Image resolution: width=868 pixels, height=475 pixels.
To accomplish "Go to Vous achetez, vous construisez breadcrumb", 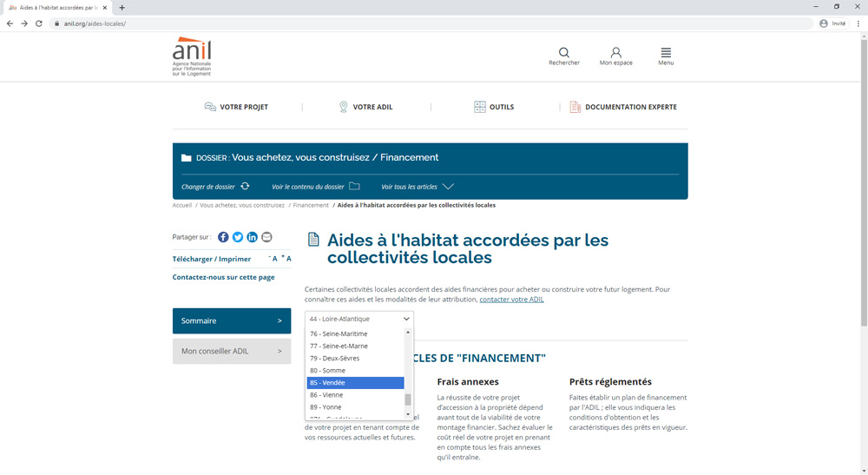I will click(242, 205).
